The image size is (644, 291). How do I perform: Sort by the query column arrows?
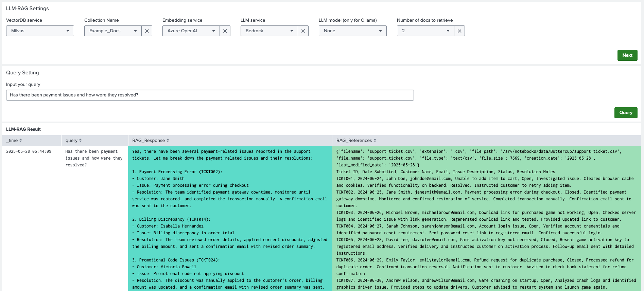click(81, 140)
